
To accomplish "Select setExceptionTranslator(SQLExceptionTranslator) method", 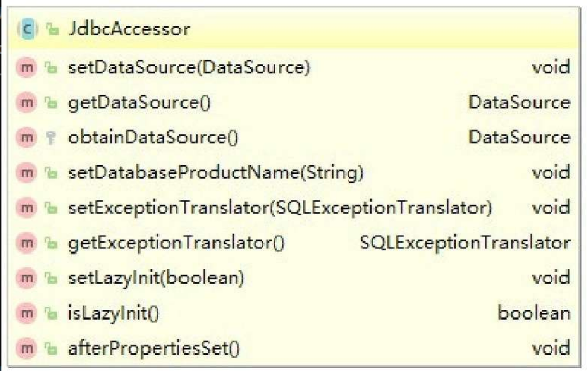I will 294,208.
